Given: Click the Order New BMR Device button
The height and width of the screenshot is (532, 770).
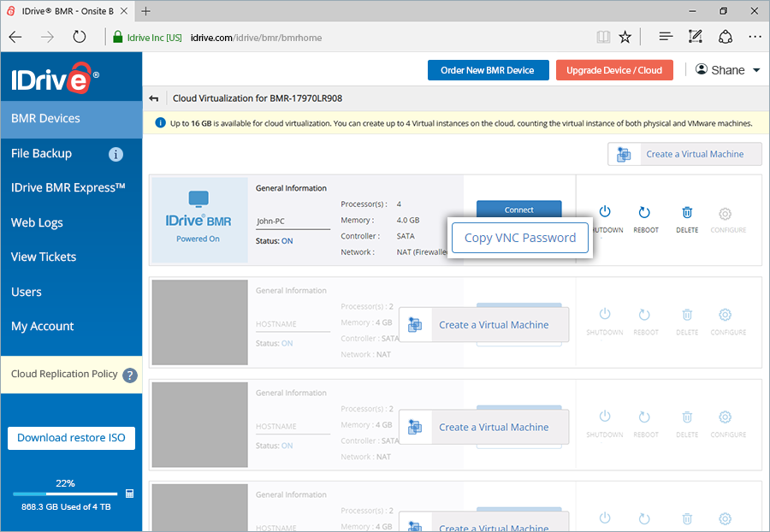Looking at the screenshot, I should coord(488,70).
